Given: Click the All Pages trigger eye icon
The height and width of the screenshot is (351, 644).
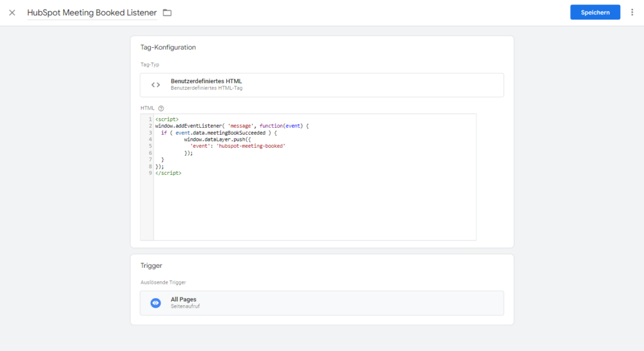Looking at the screenshot, I should (156, 303).
